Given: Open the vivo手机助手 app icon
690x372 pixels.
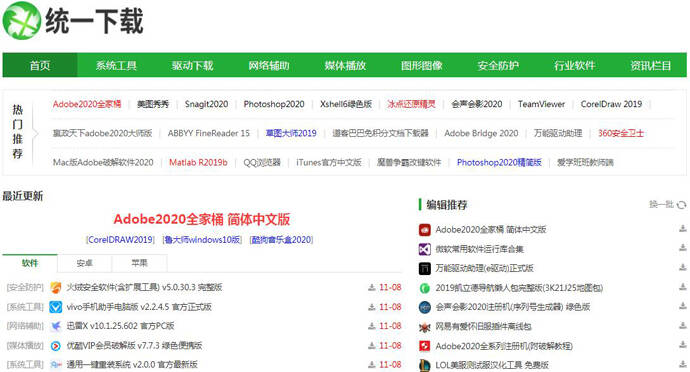Looking at the screenshot, I should coord(55,307).
